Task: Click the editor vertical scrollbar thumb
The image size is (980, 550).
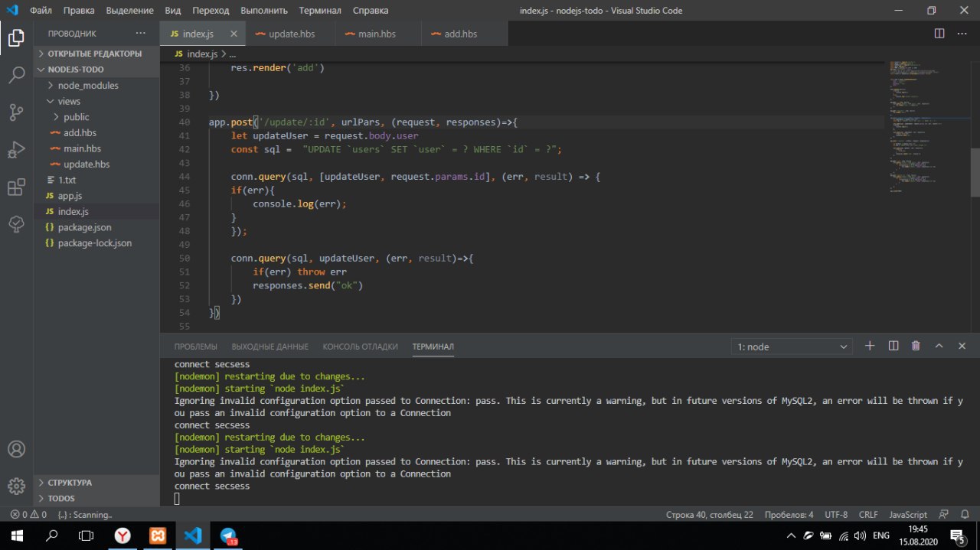Action: (975, 172)
